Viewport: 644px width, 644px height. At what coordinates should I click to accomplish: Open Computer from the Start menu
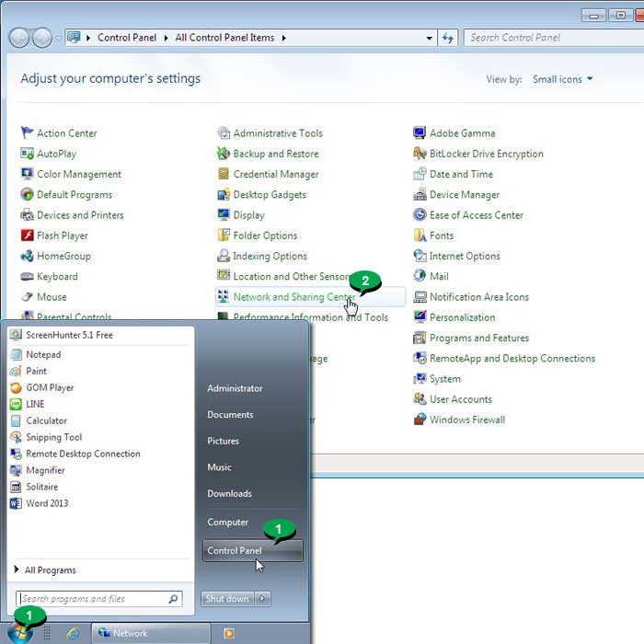click(227, 522)
